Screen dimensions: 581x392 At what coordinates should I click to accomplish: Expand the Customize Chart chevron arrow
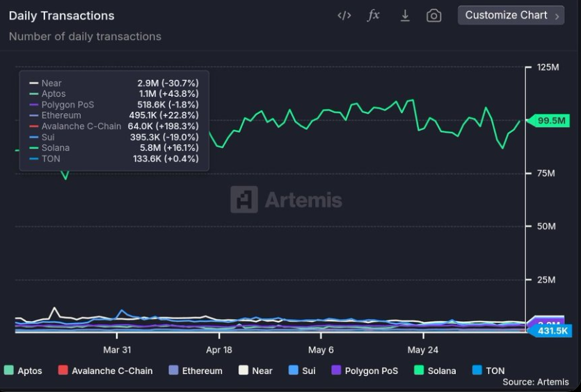click(557, 16)
